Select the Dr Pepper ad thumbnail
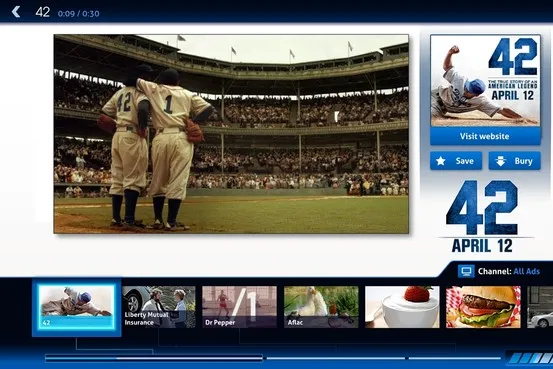Viewport: 553px width, 369px height. coord(239,307)
